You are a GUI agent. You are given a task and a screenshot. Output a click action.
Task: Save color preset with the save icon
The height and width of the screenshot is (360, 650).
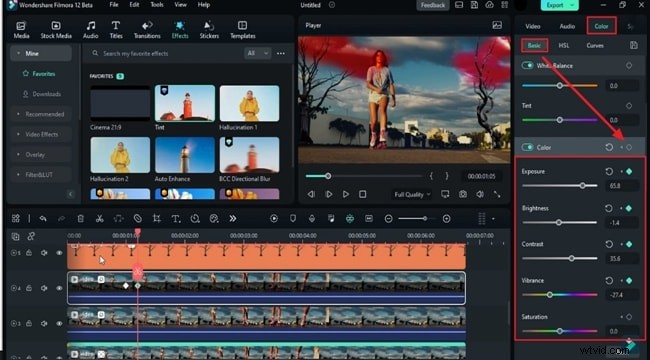[633, 45]
